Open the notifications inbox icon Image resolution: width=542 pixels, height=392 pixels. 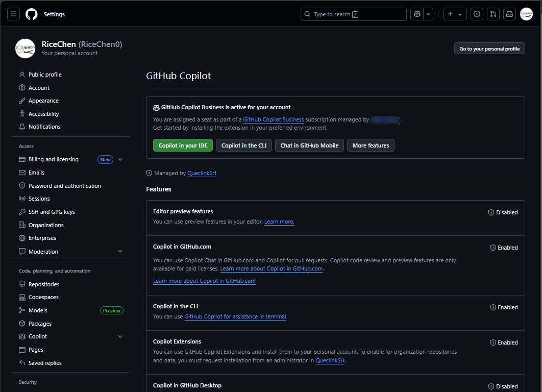[509, 14]
